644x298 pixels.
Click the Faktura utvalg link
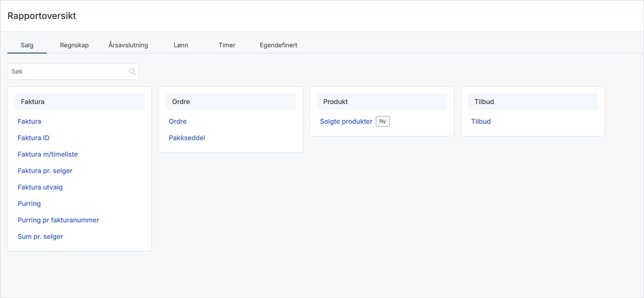(x=40, y=187)
